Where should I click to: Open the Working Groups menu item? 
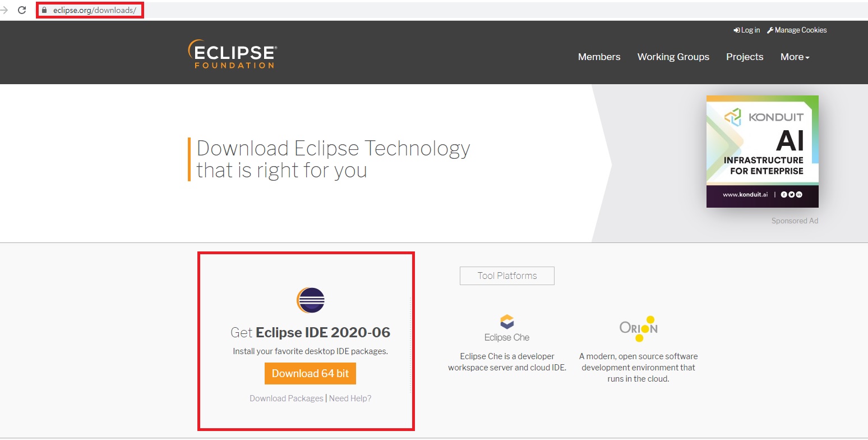click(x=673, y=57)
